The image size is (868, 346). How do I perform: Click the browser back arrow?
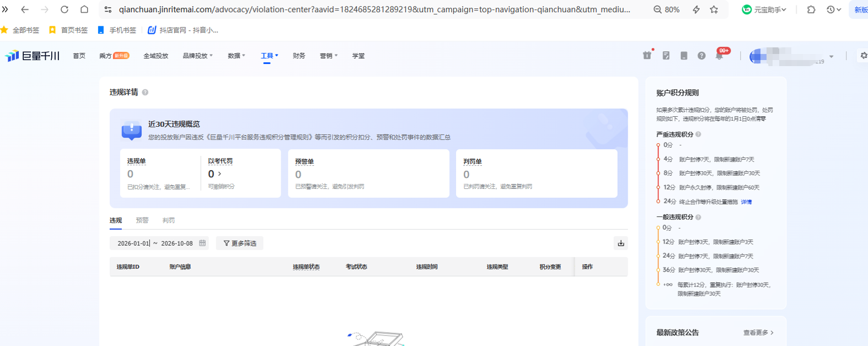25,9
